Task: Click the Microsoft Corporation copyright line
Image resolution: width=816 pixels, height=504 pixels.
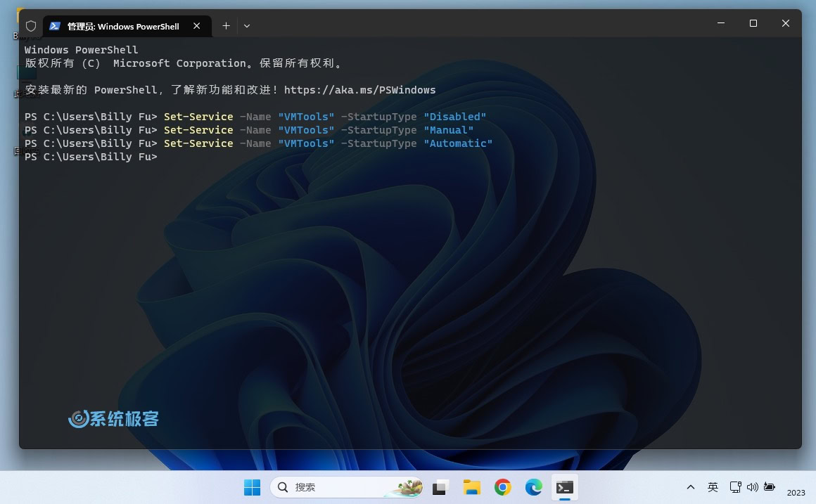Action: 183,63
